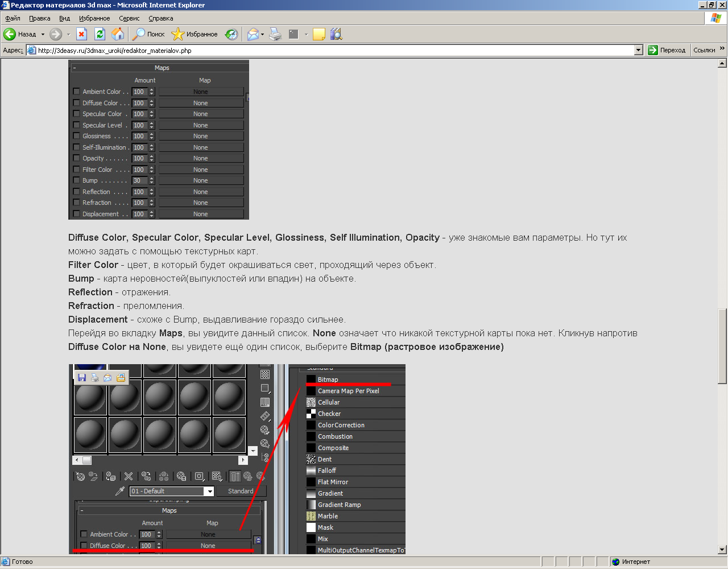Enable the Specular Level map checkbox

pyautogui.click(x=76, y=125)
